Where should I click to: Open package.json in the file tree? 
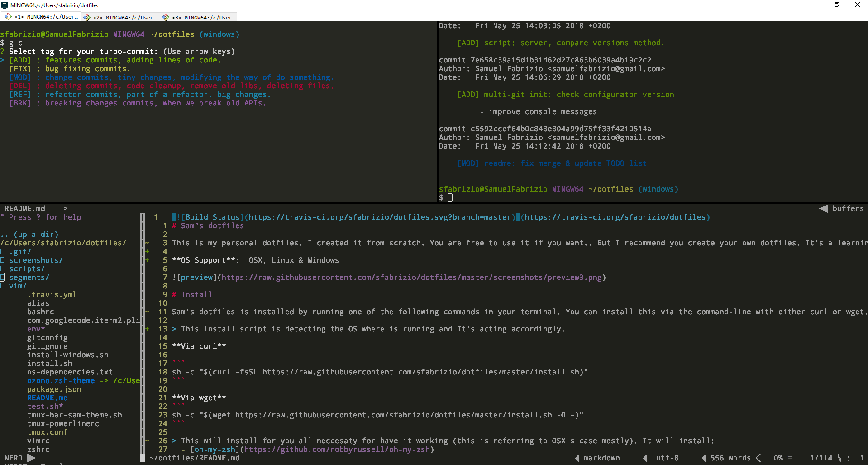coord(54,389)
